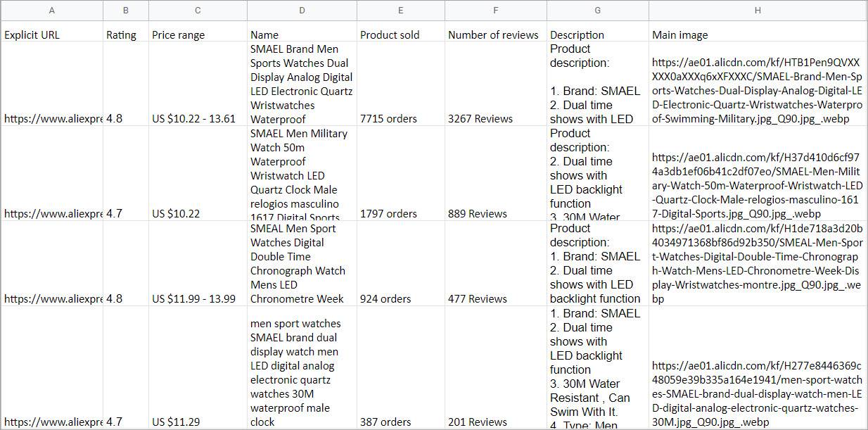
Task: Select the price cell "US $10.22 - 13.61"
Action: click(x=198, y=84)
